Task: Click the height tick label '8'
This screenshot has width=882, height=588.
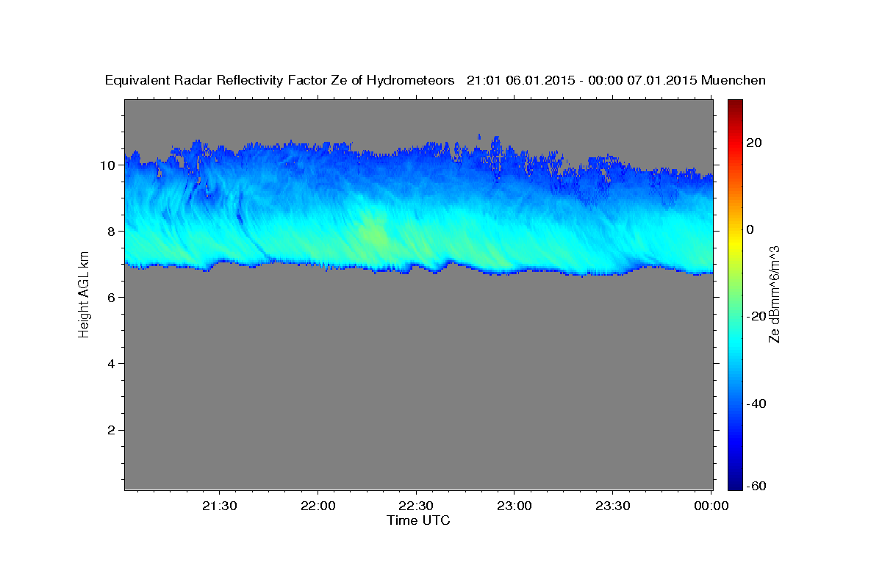Action: pyautogui.click(x=110, y=231)
